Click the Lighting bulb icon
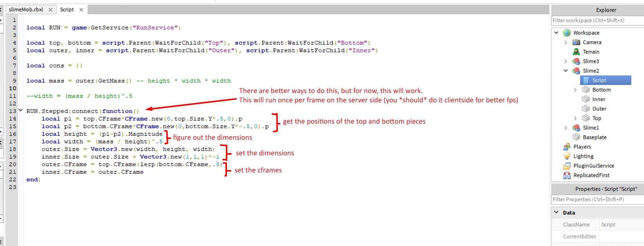644x246 pixels. coord(567,156)
